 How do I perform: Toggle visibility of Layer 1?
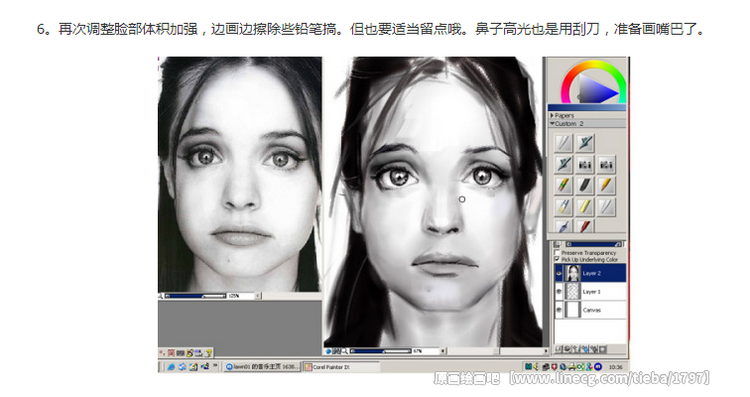click(558, 291)
